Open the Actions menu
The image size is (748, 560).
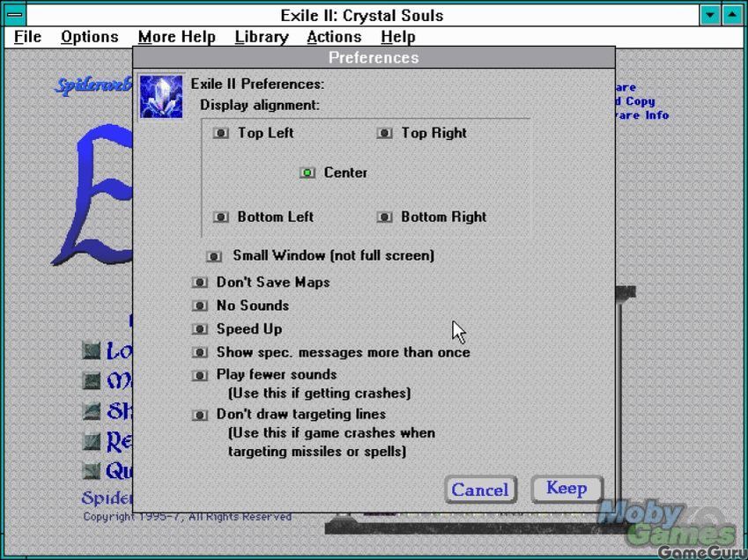334,37
